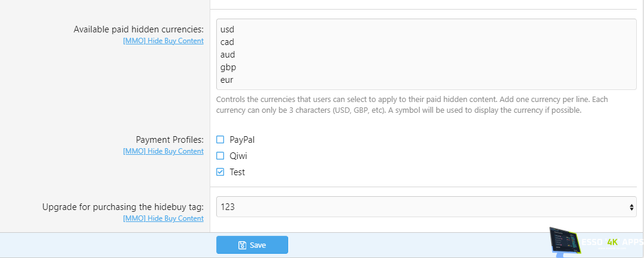Viewport: 644px width, 258px height.
Task: Click the Test label text
Action: pos(237,172)
